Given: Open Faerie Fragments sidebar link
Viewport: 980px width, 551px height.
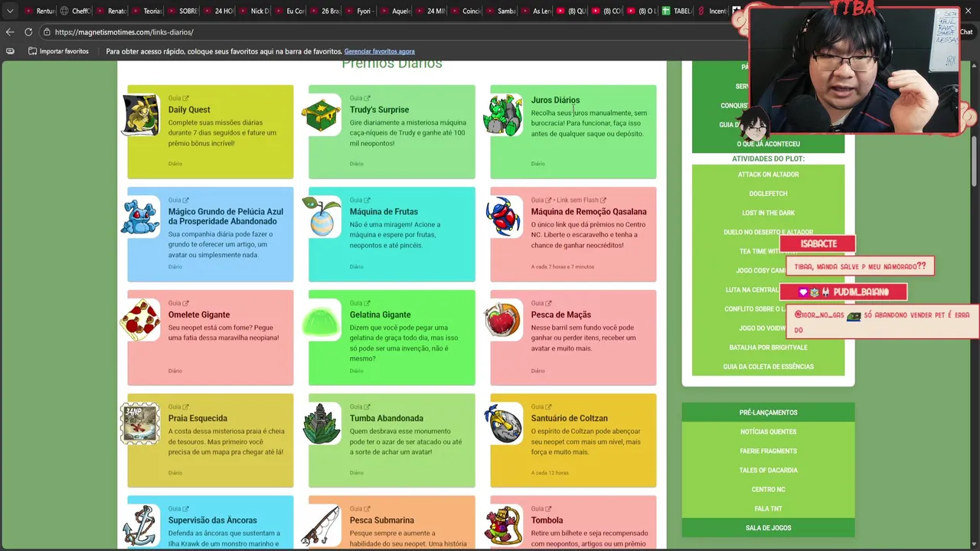Looking at the screenshot, I should [768, 451].
